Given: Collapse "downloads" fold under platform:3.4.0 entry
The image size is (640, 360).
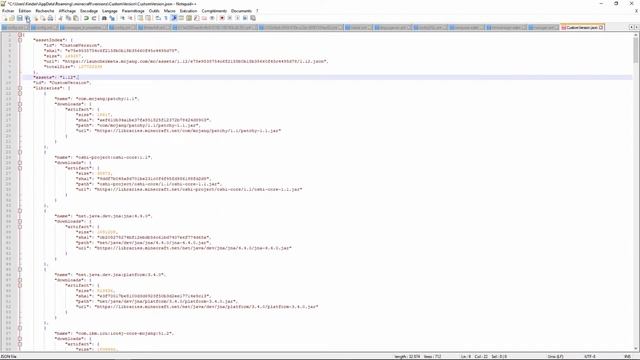Looking at the screenshot, I should [20, 280].
